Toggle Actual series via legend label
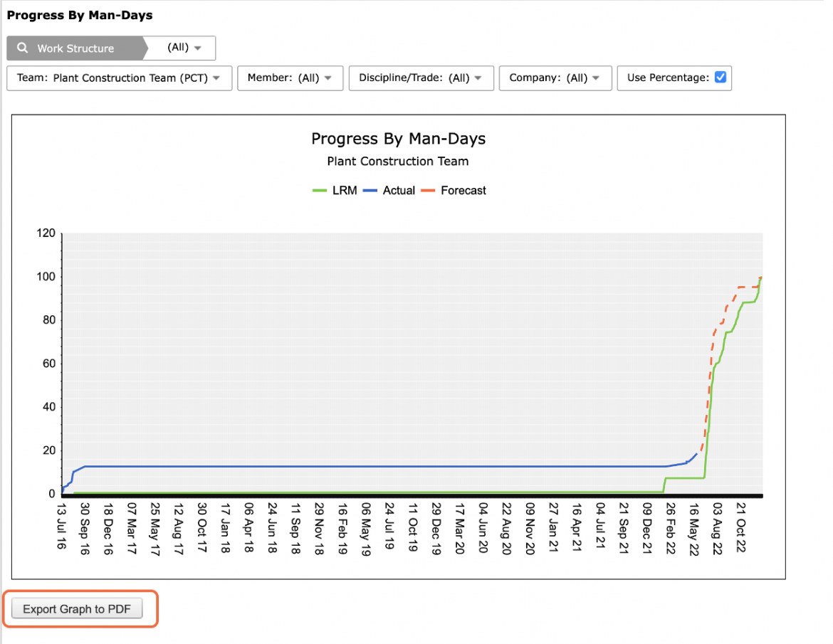Screen dimensions: 833x644 399,191
